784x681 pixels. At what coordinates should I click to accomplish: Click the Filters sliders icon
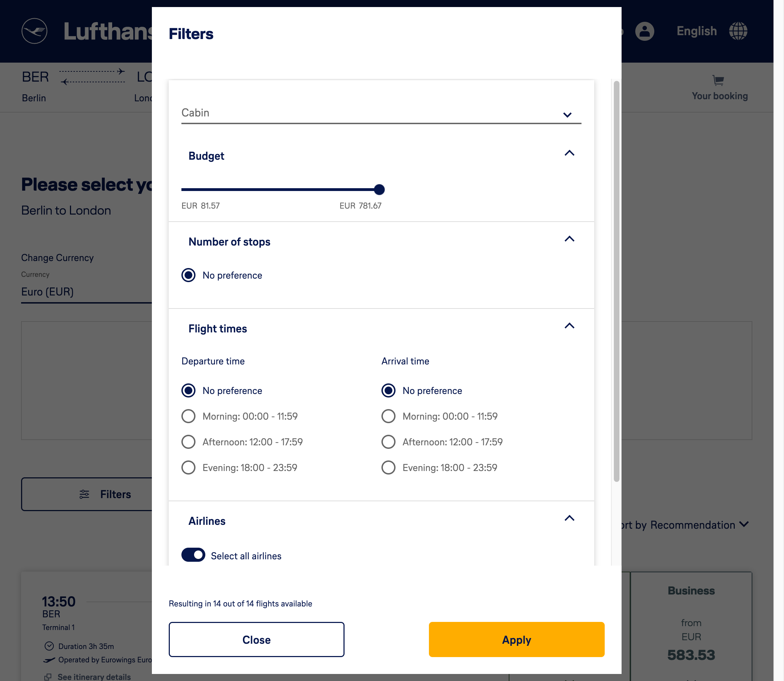[x=84, y=494]
